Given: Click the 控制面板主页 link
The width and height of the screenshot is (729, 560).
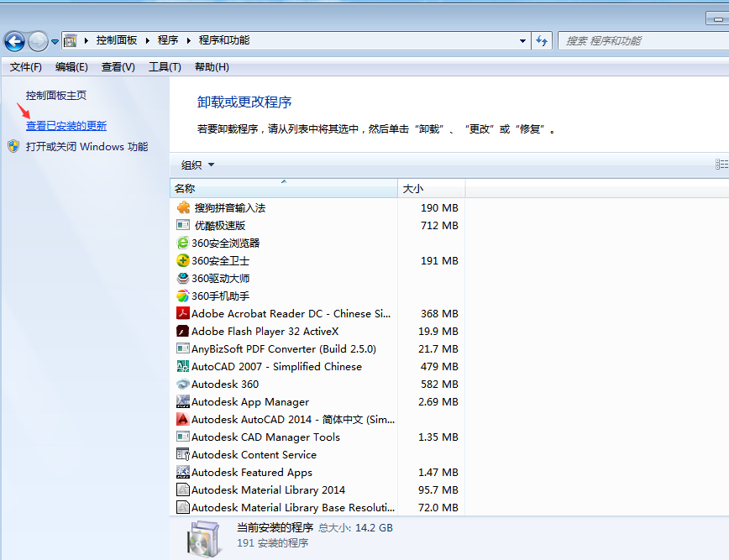Looking at the screenshot, I should click(56, 95).
